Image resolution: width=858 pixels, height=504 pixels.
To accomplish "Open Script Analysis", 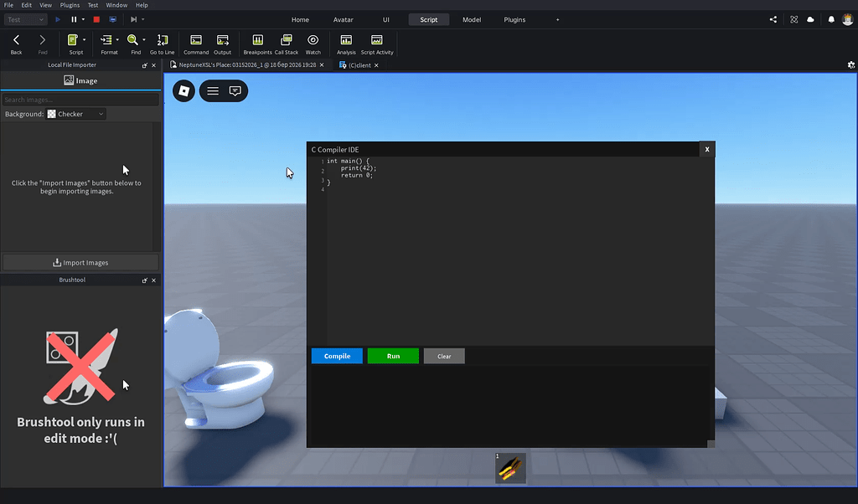I will (x=346, y=44).
